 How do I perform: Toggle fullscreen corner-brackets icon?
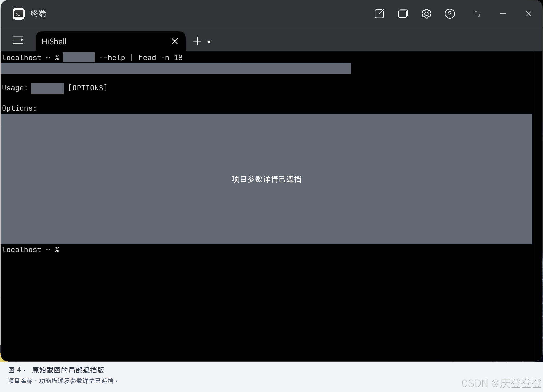pyautogui.click(x=477, y=14)
